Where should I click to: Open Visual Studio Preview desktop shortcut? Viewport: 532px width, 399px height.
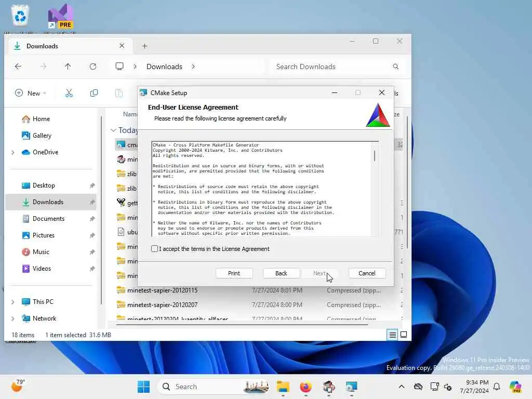[60, 16]
